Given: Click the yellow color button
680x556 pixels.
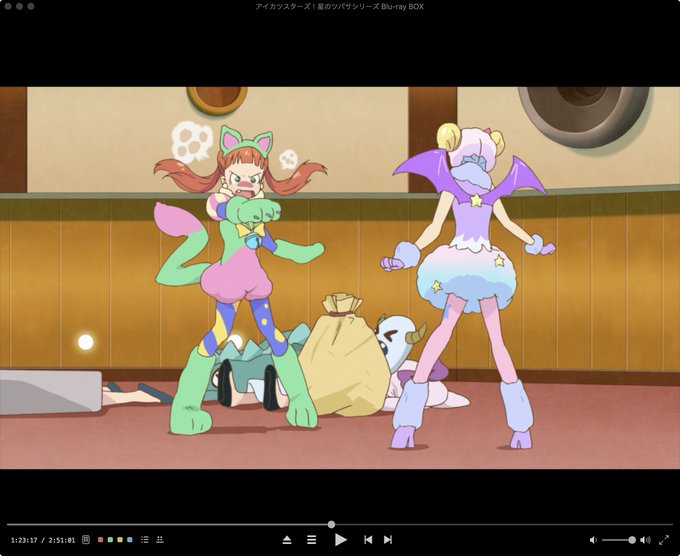Looking at the screenshot, I should coord(120,540).
